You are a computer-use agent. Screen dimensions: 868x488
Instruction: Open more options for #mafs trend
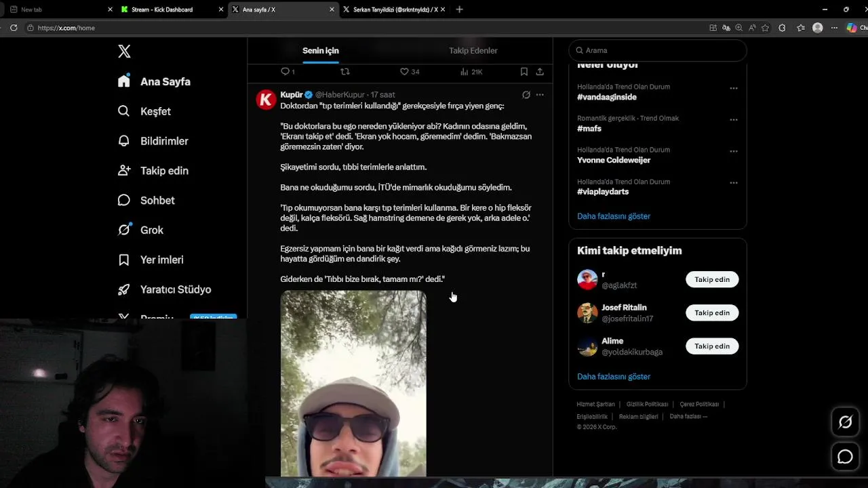[734, 119]
